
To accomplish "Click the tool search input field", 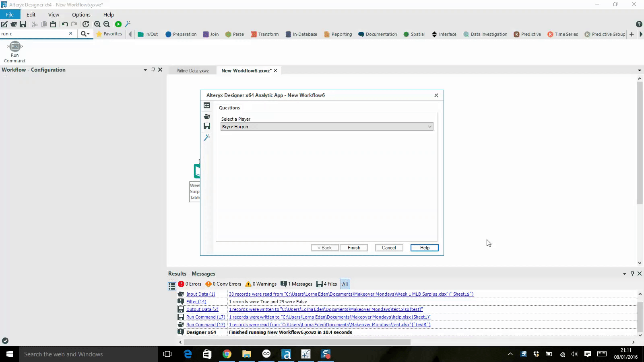I will point(34,34).
